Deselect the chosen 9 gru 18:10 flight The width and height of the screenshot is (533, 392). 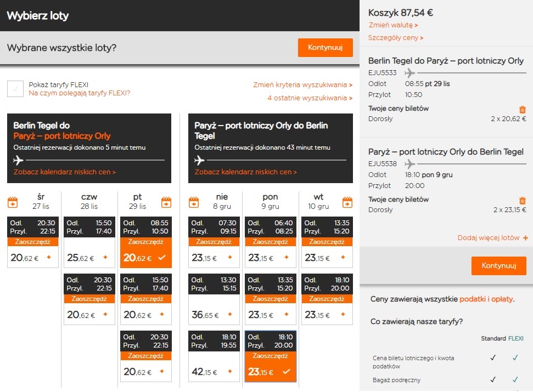click(x=271, y=356)
